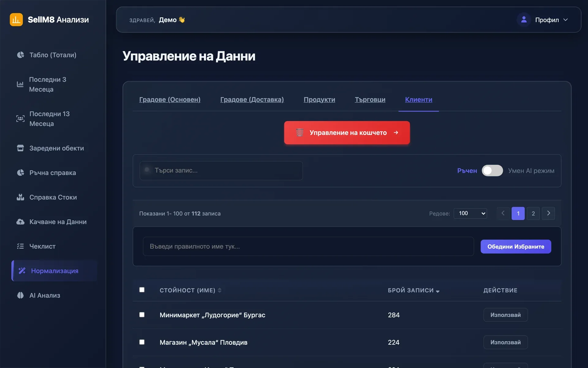The height and width of the screenshot is (368, 588).
Task: Open the Профил dropdown chevron
Action: (565, 20)
